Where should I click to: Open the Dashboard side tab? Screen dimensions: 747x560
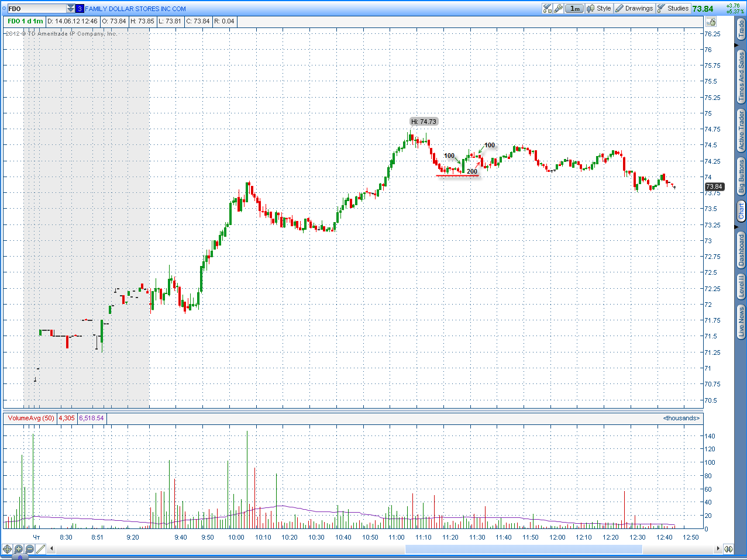[x=741, y=250]
